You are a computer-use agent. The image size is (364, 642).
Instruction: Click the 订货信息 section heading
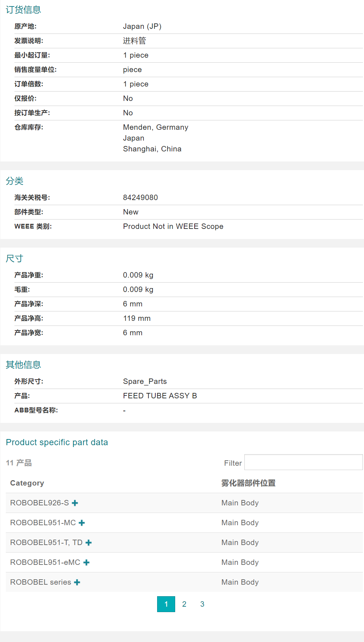(x=23, y=10)
